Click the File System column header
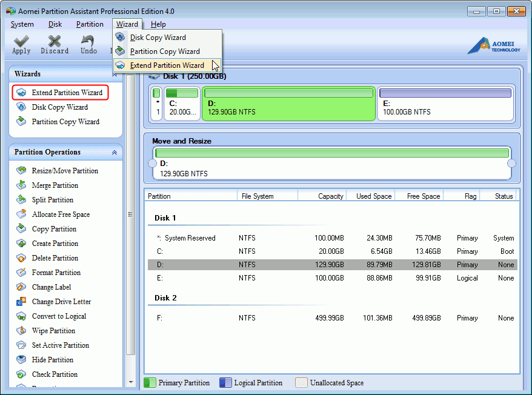Screen dimensions: 532x395 (268, 196)
